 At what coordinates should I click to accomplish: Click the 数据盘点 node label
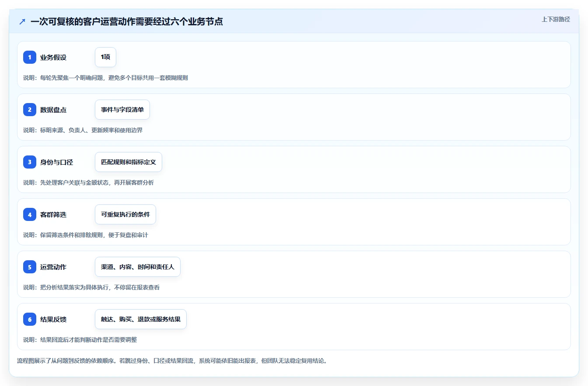[53, 110]
